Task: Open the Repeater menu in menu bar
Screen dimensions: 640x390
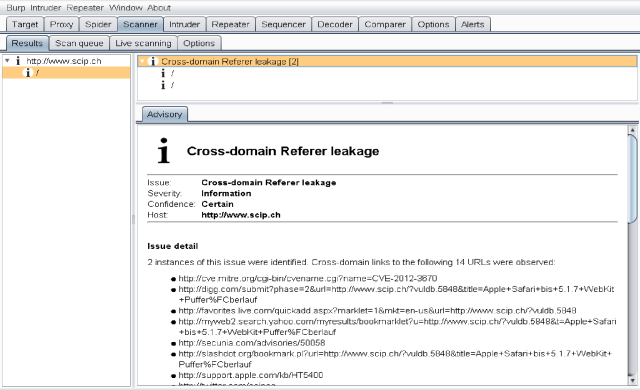Action: pos(85,8)
